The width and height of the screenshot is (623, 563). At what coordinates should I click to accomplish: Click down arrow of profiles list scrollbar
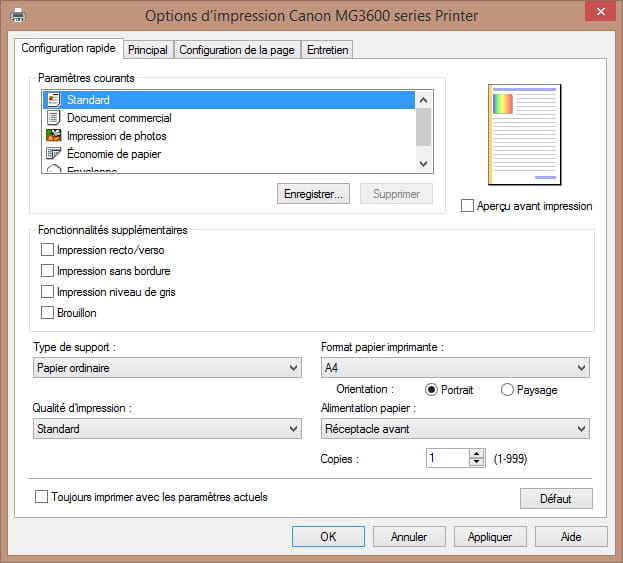tap(424, 164)
